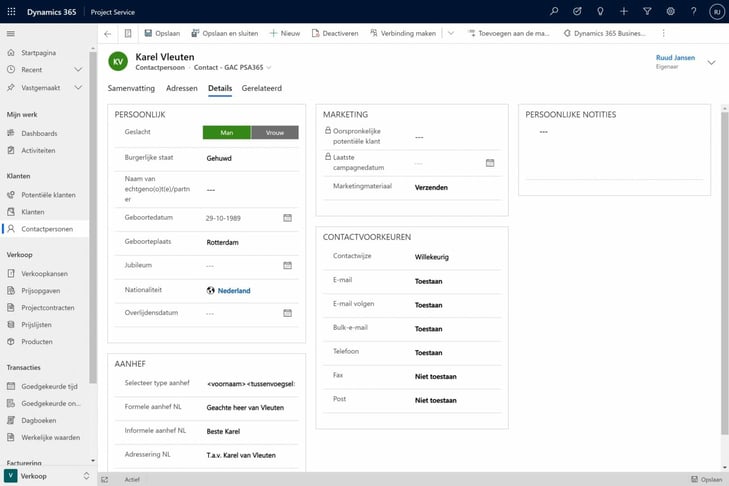Open Burgerlijke staat dropdown showing Gehuwd
729x486 pixels.
pos(251,158)
